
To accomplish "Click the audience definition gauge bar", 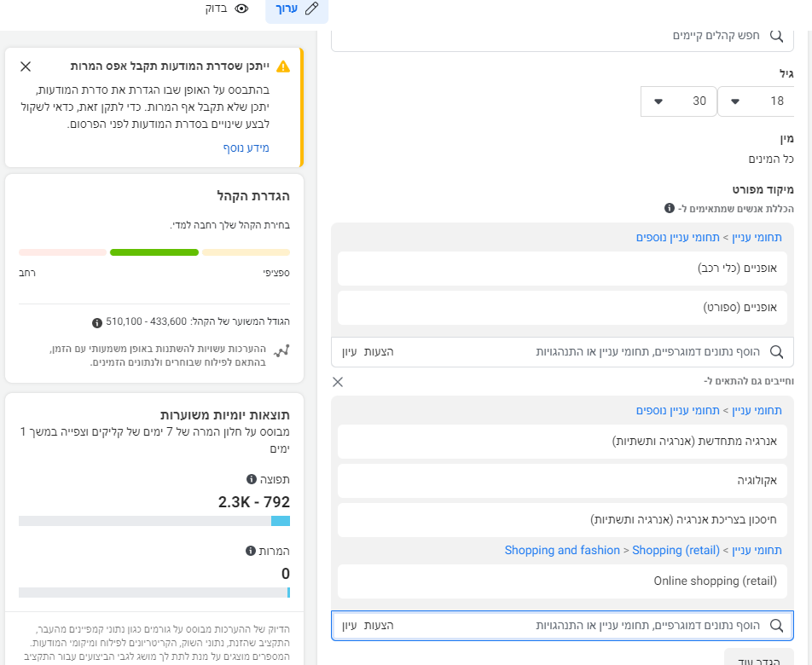I will [154, 252].
